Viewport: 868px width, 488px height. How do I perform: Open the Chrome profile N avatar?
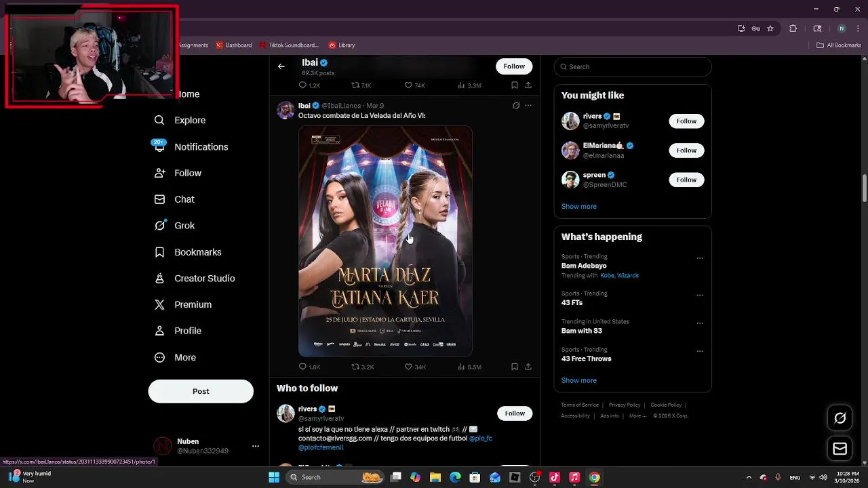(x=842, y=28)
